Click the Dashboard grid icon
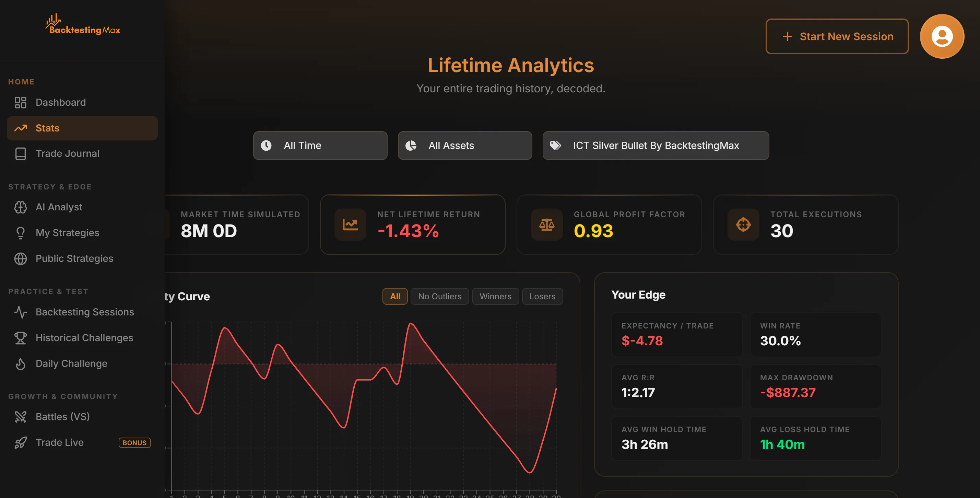The height and width of the screenshot is (498, 980). click(21, 102)
